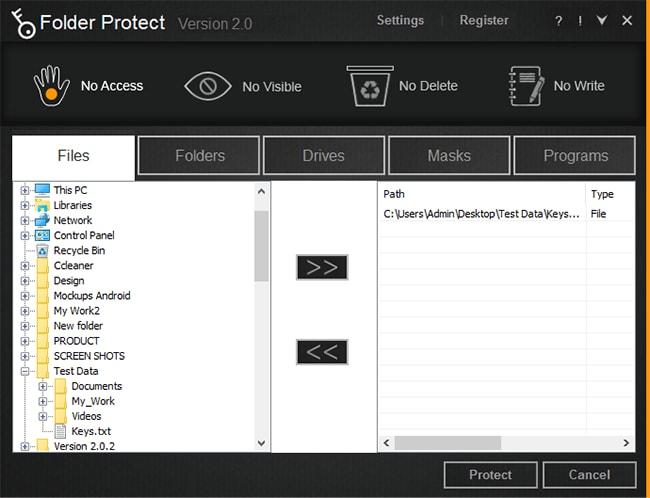Expand the Libraries node
Viewport: 650px width, 498px height.
pos(24,205)
